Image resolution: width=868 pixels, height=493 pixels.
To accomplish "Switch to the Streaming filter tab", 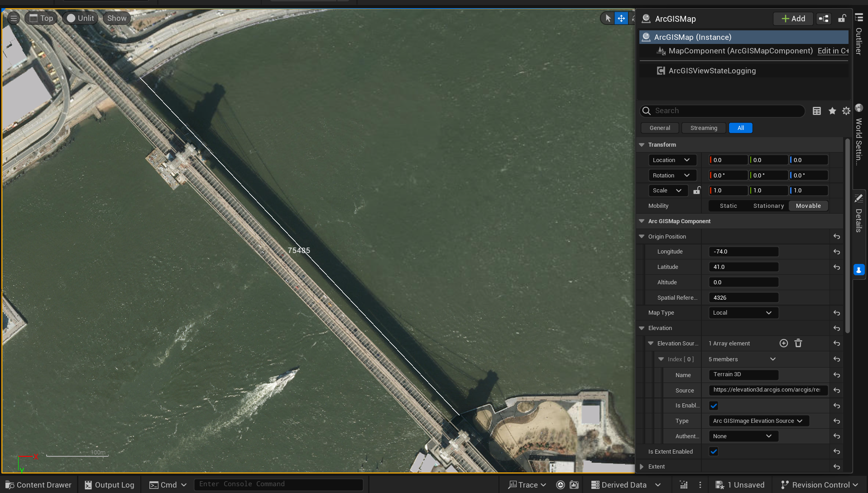I will (703, 128).
